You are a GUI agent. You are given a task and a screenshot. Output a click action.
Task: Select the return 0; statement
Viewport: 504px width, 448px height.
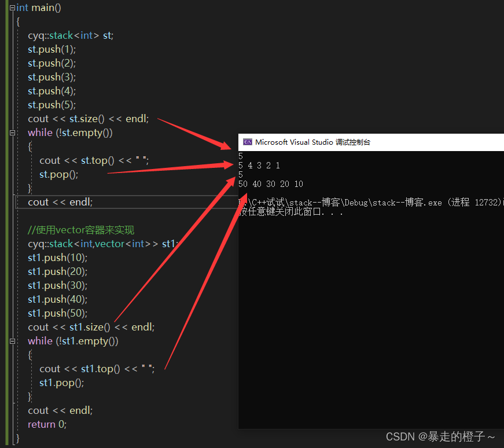pyautogui.click(x=46, y=424)
